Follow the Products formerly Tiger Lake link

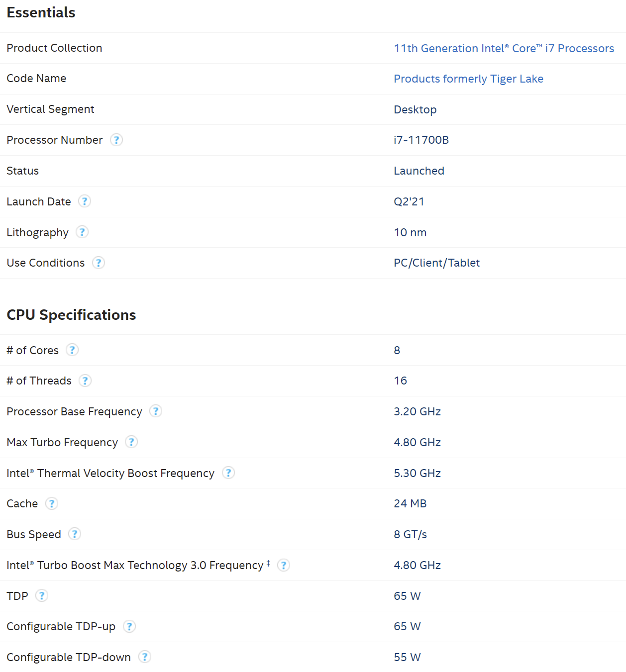pyautogui.click(x=468, y=79)
